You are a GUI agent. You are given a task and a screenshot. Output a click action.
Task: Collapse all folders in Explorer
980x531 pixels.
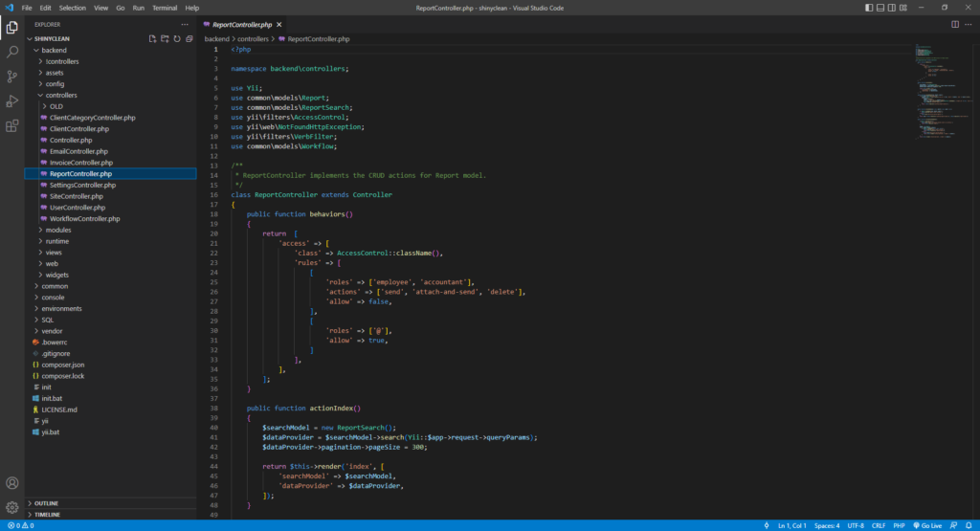tap(189, 38)
